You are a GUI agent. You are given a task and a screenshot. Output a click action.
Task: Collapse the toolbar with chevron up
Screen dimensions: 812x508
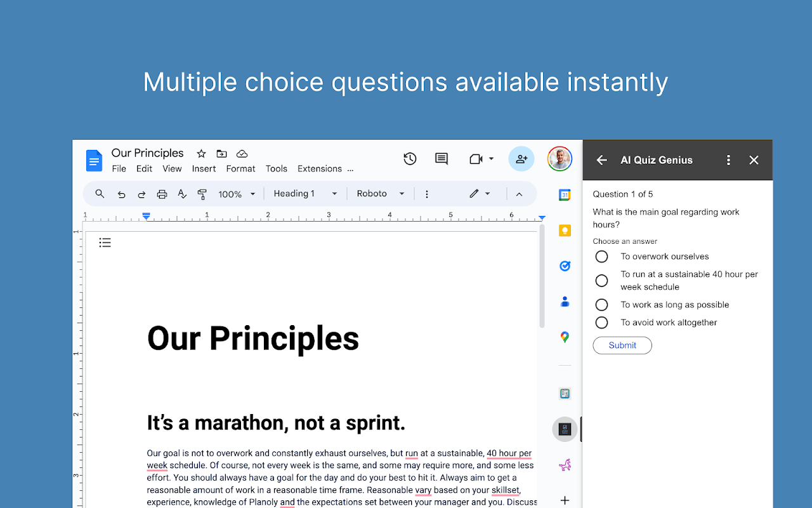click(519, 194)
